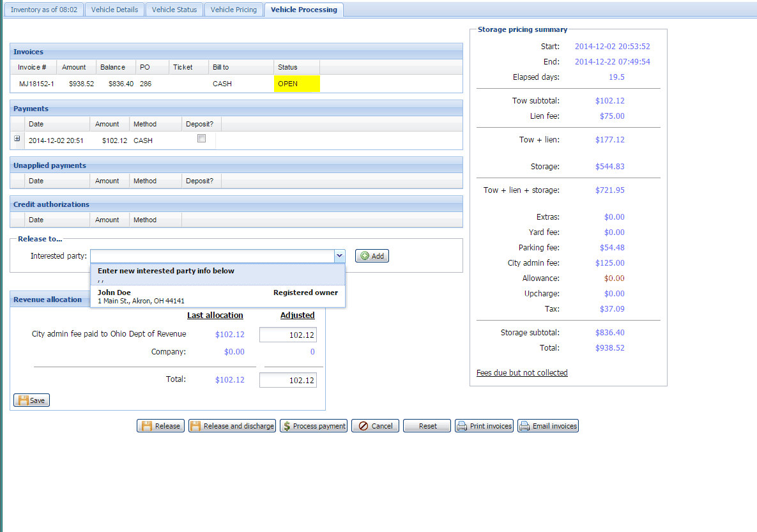Expand the 2014-12-02 payment row
Viewport: 757px width, 532px height.
tap(17, 139)
